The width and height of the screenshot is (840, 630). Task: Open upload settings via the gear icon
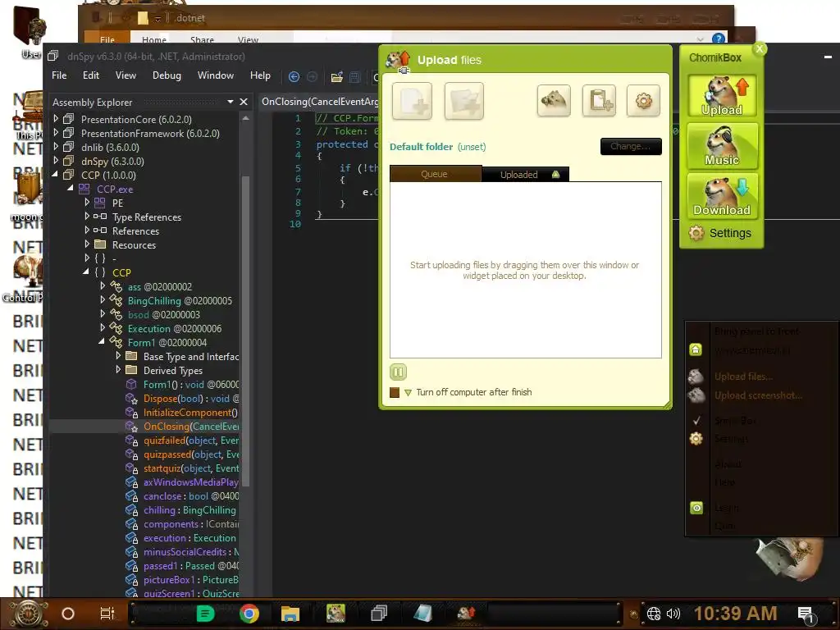(643, 100)
